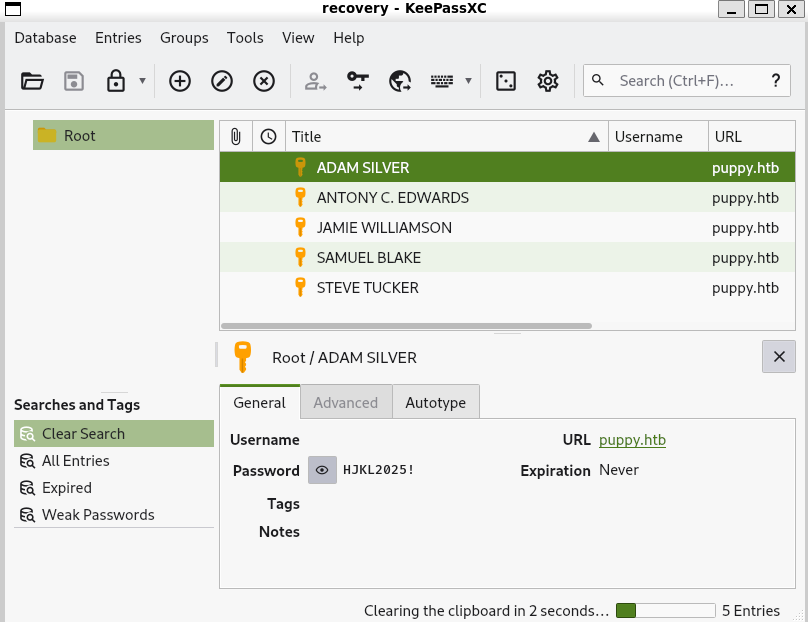Show Expired entries search
Image resolution: width=808 pixels, height=622 pixels.
[x=114, y=487]
